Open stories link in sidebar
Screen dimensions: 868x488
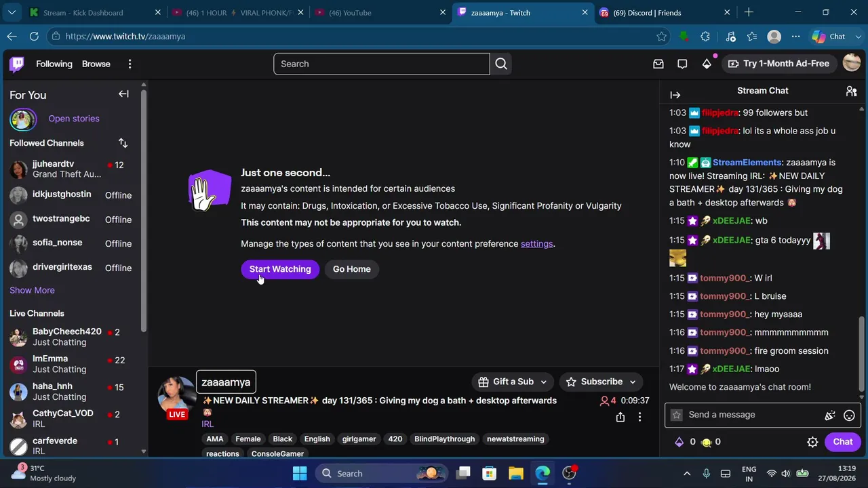(74, 119)
